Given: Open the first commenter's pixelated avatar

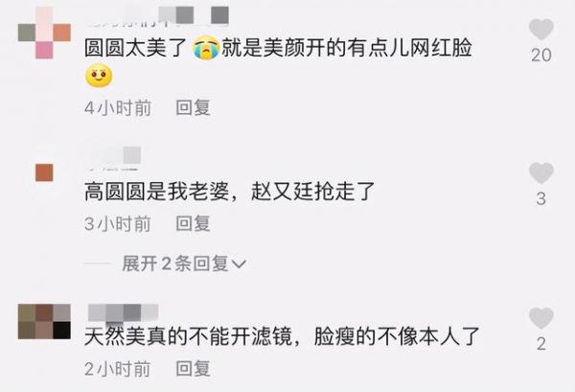Looking at the screenshot, I should click(x=44, y=33).
